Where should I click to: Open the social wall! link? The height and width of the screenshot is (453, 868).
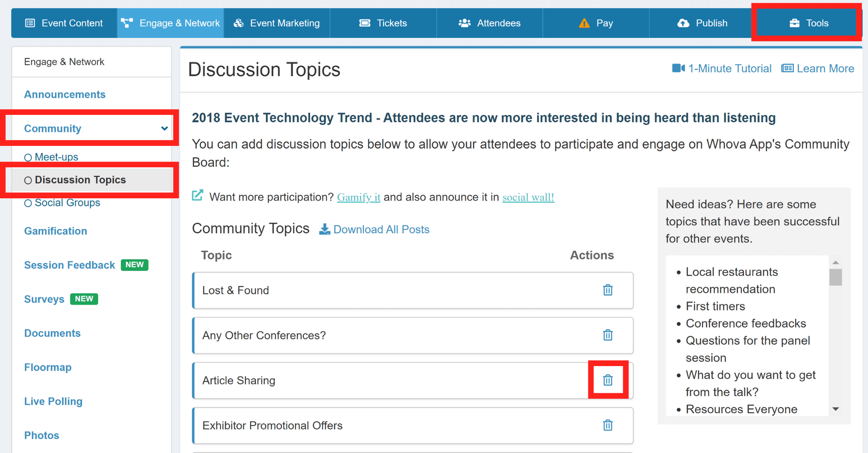(x=528, y=197)
